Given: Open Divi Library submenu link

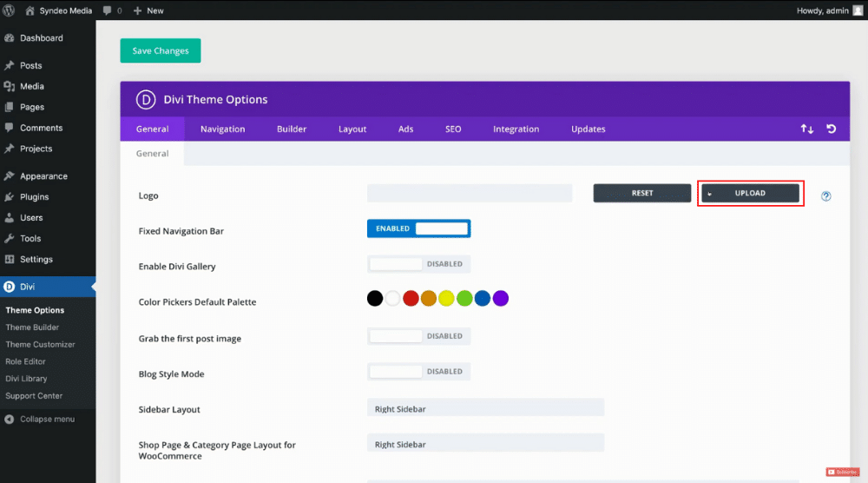Looking at the screenshot, I should coord(26,379).
